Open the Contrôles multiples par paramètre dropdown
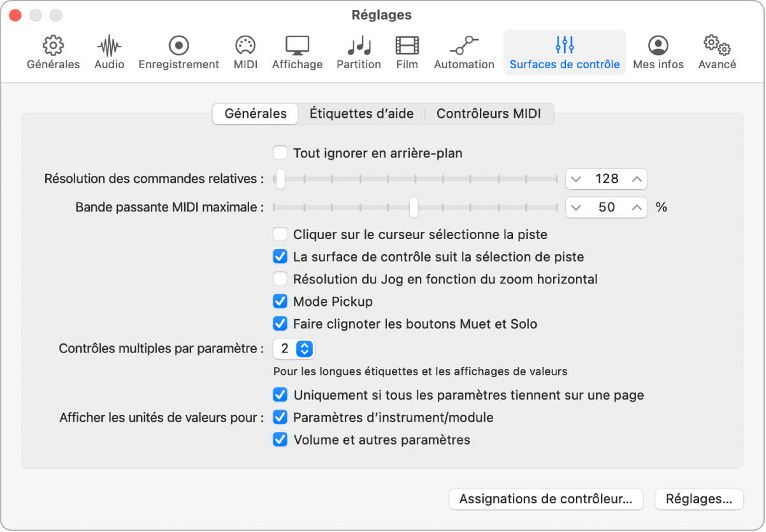Viewport: 766px width, 532px height. 294,349
